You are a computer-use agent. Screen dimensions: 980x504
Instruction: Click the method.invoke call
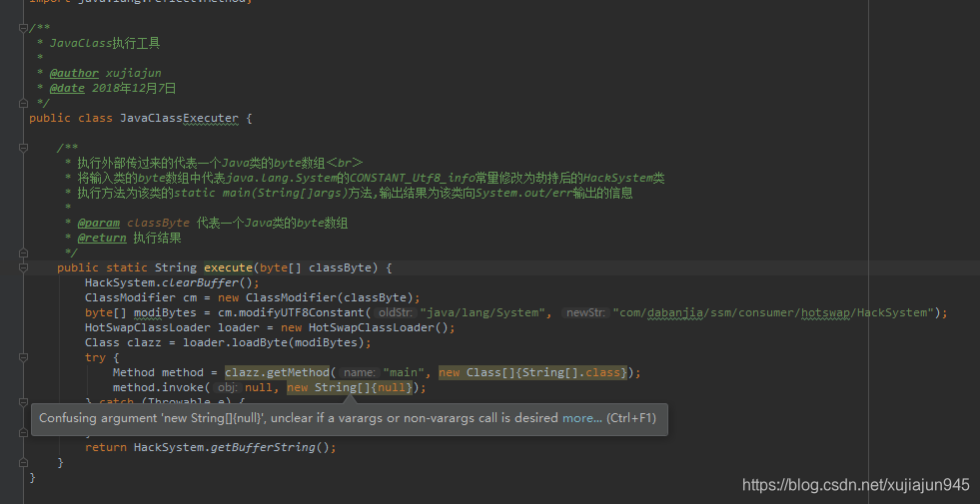pyautogui.click(x=158, y=388)
